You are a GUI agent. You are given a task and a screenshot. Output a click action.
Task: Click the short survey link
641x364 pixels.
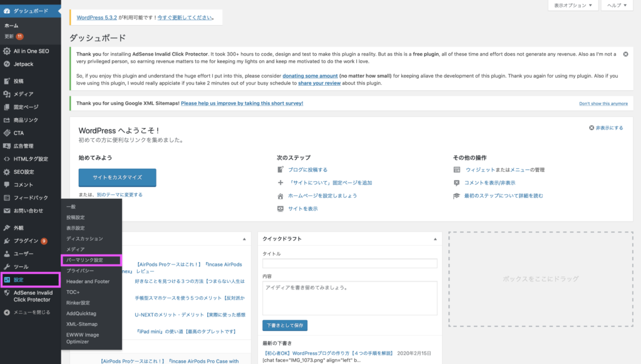(242, 103)
